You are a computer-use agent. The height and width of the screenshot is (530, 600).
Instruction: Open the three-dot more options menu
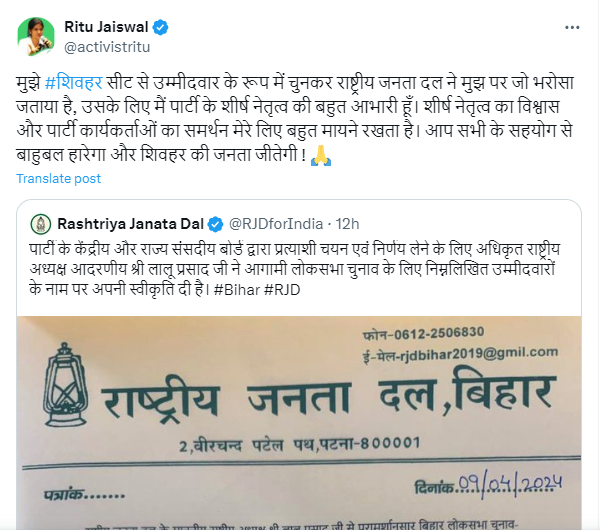572,27
